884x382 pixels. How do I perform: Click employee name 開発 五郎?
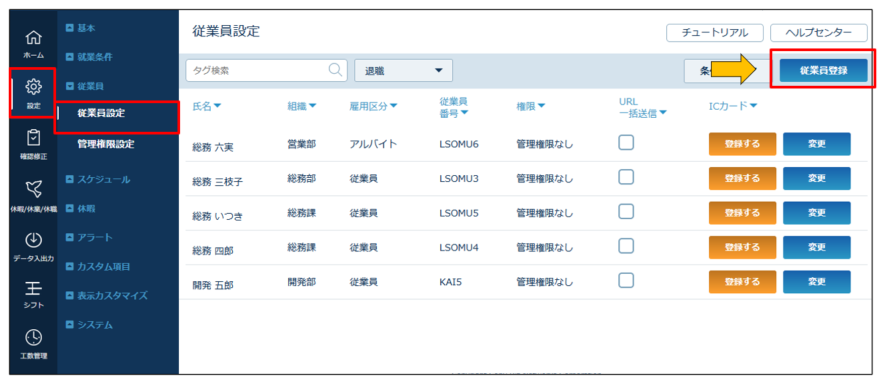pos(213,285)
